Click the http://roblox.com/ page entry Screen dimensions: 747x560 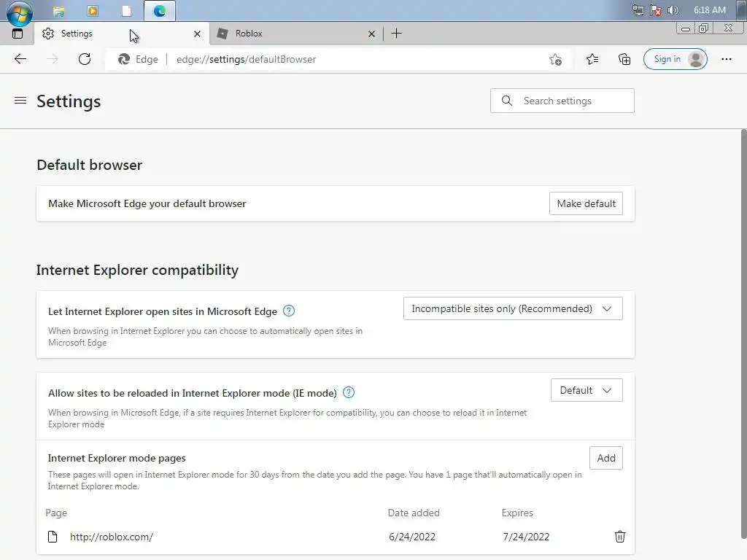(x=112, y=537)
